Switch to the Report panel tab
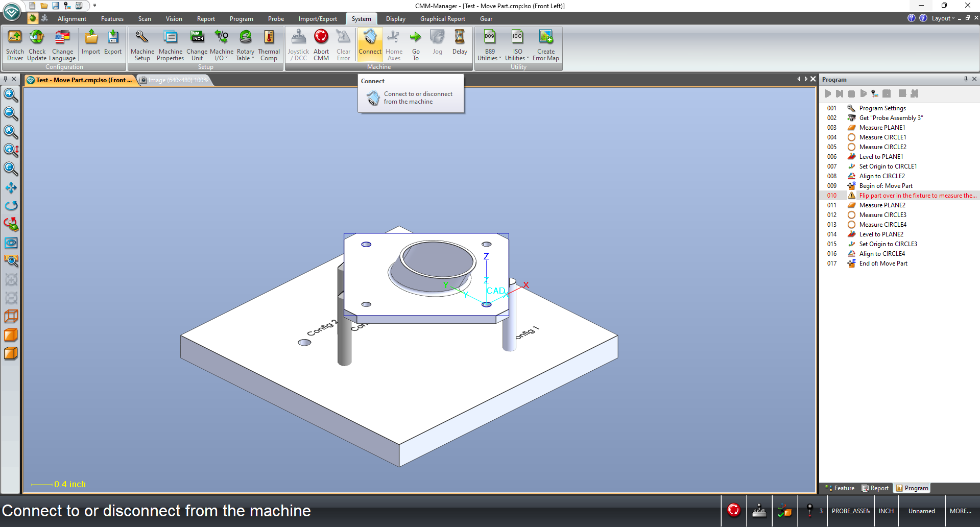Image resolution: width=980 pixels, height=527 pixels. (x=875, y=488)
